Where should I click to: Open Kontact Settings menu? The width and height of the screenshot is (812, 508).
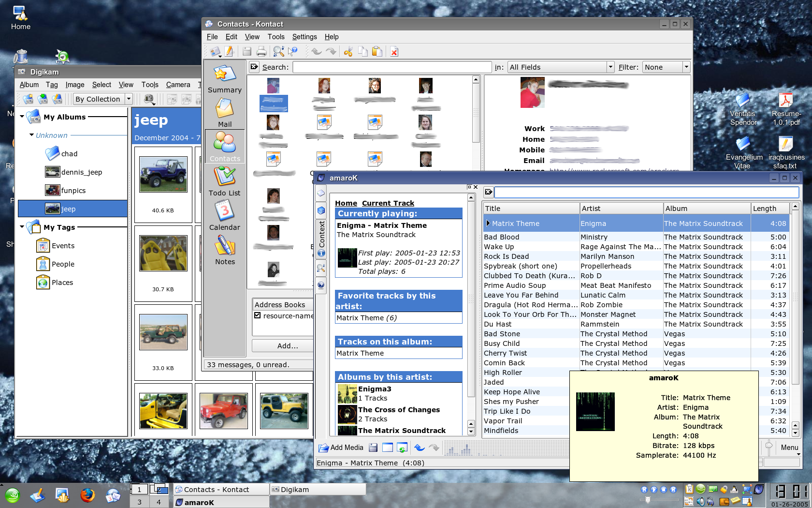304,37
